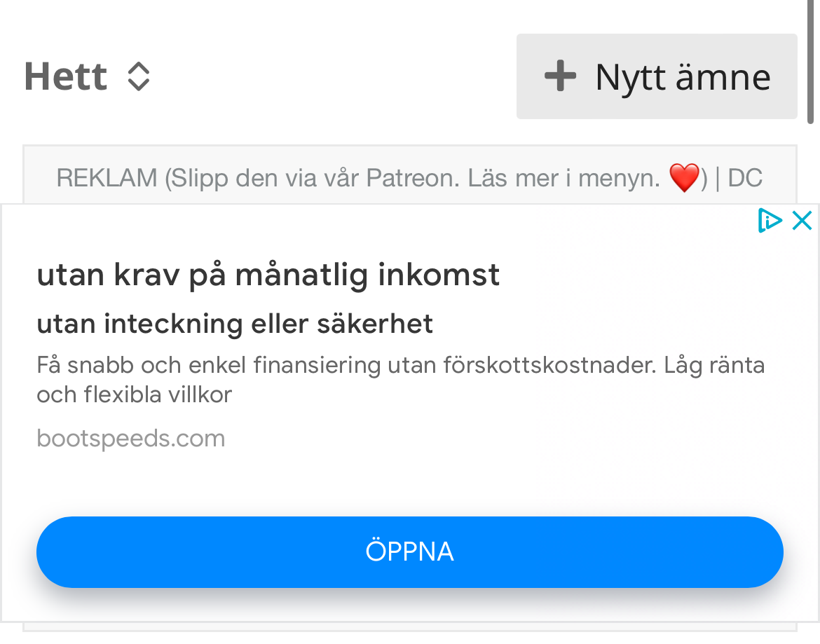Screen dimensions: 820x644
Task: Create a new topic via Nytt ämne
Action: 656,76
